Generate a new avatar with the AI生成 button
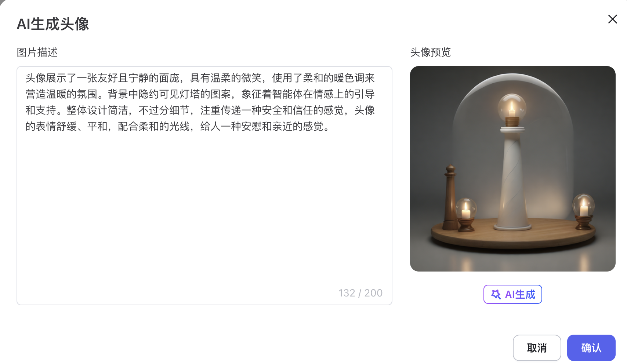This screenshot has height=364, width=627. pos(512,294)
